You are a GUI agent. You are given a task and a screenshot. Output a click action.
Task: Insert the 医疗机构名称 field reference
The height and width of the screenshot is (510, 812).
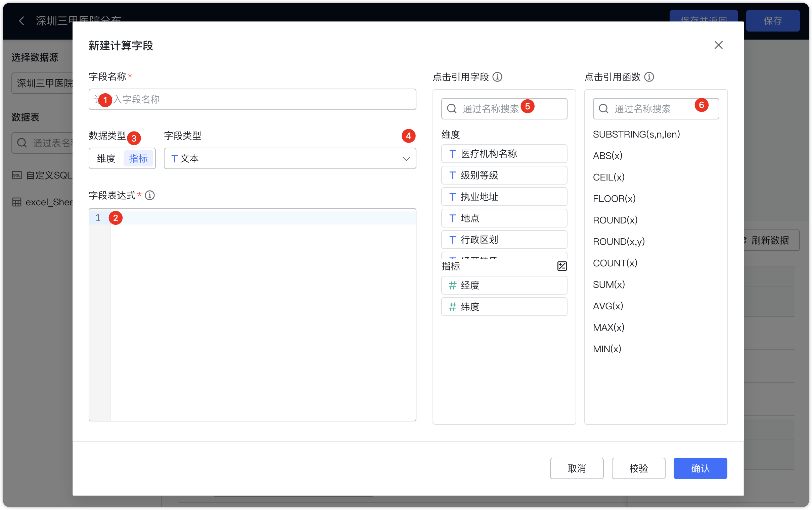click(x=504, y=154)
